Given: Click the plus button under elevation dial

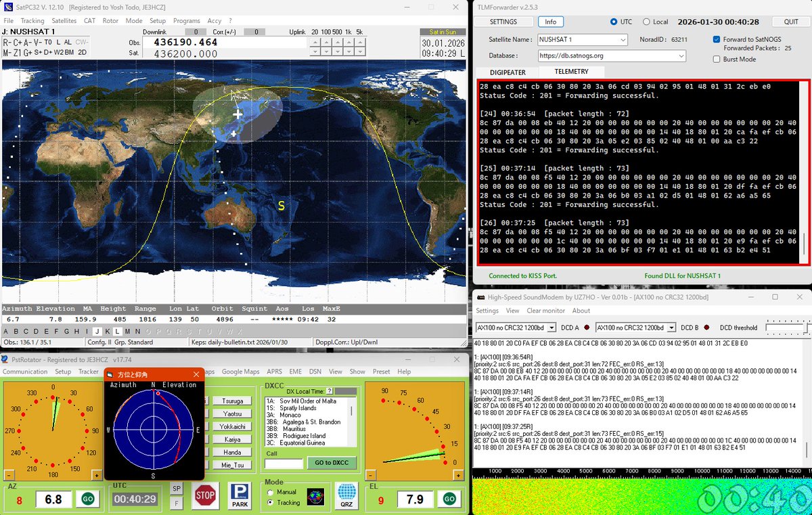Looking at the screenshot, I should click(x=457, y=475).
